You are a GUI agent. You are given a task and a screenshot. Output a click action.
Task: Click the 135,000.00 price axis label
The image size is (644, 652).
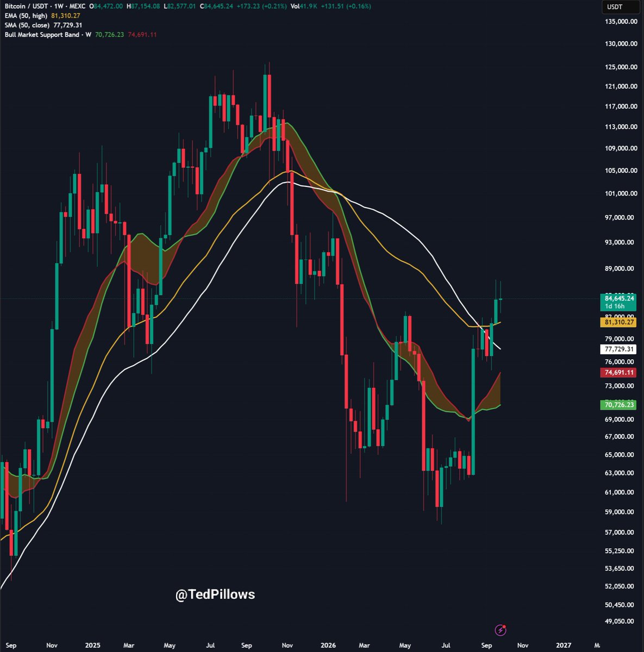pos(621,22)
